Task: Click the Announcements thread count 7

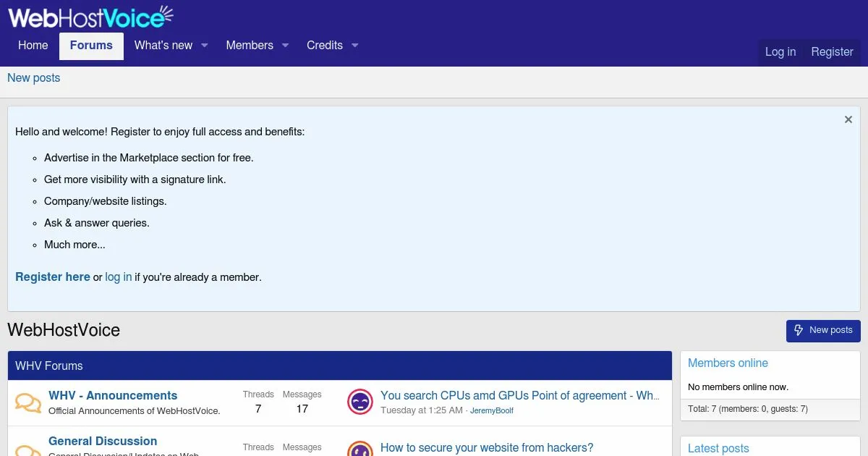Action: [x=258, y=409]
